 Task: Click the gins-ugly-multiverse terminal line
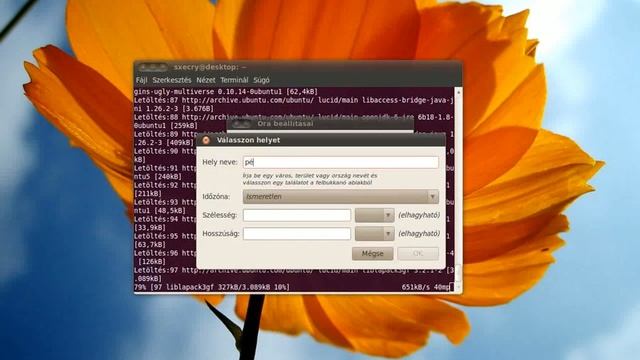tap(226, 92)
